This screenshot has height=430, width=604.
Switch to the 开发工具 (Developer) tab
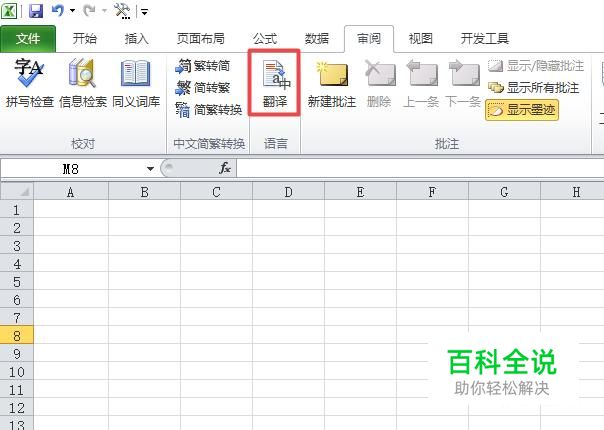(x=485, y=39)
